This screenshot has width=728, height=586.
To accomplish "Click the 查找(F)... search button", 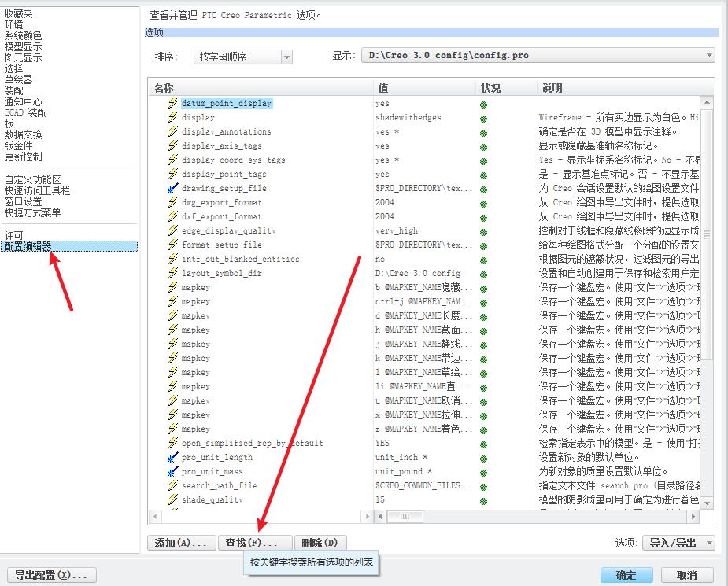I will (255, 543).
